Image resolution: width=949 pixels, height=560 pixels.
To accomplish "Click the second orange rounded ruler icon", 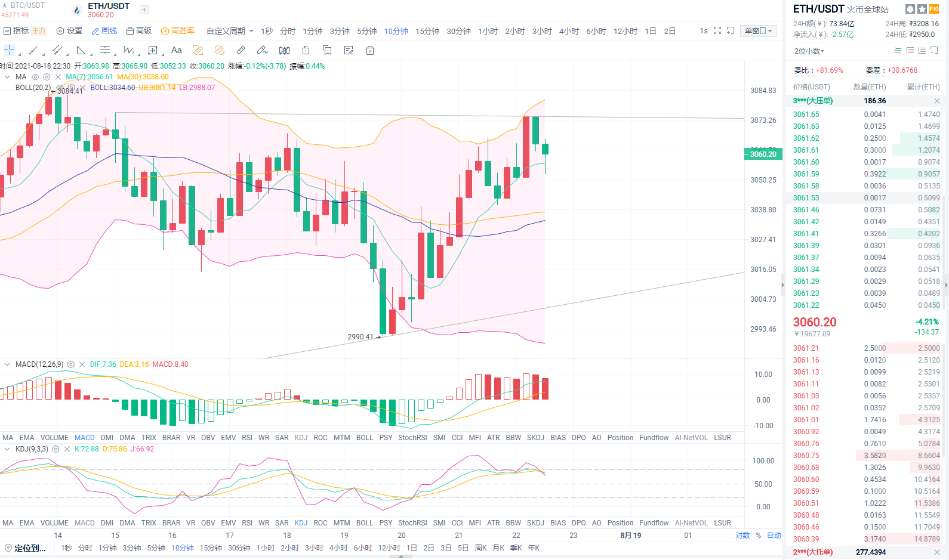I will (220, 50).
